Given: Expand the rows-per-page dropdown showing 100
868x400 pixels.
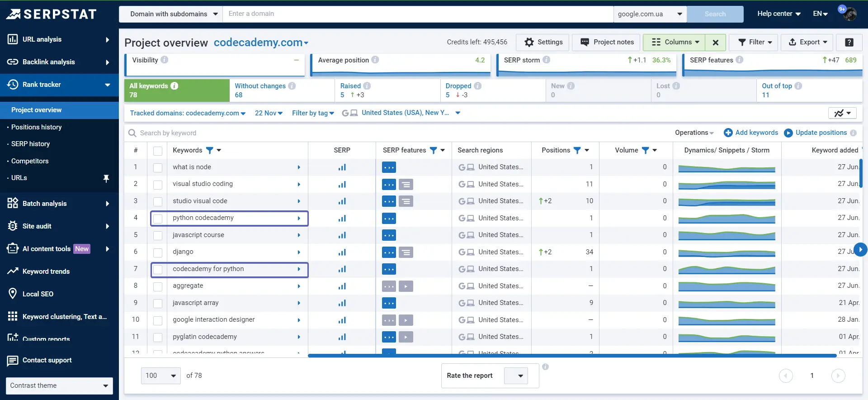Looking at the screenshot, I should pos(161,376).
